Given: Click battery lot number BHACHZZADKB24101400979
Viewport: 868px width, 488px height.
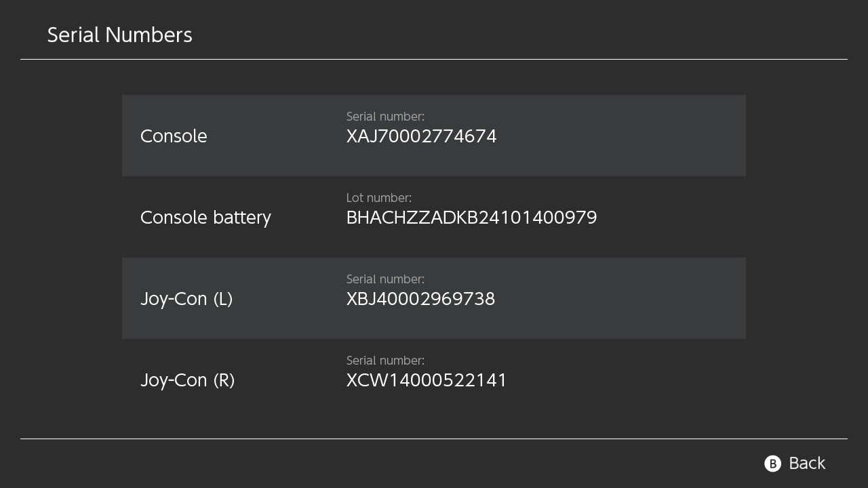Looking at the screenshot, I should coord(471,218).
